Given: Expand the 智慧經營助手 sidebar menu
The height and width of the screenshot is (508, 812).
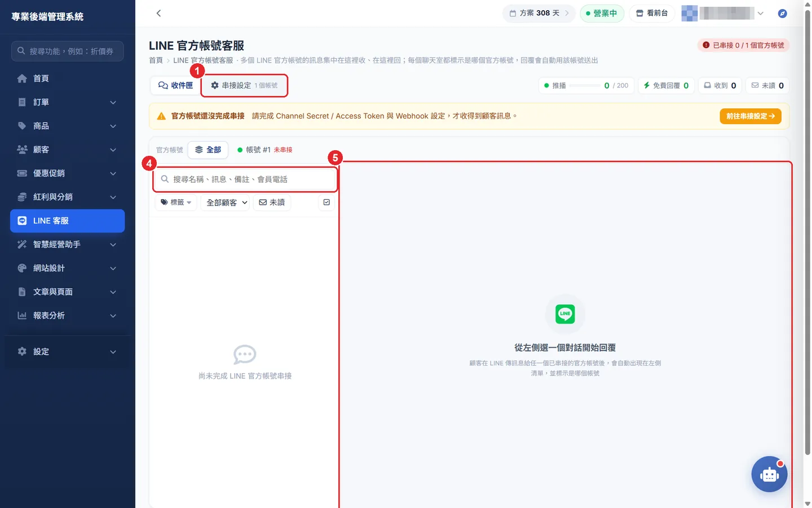Looking at the screenshot, I should click(x=67, y=244).
